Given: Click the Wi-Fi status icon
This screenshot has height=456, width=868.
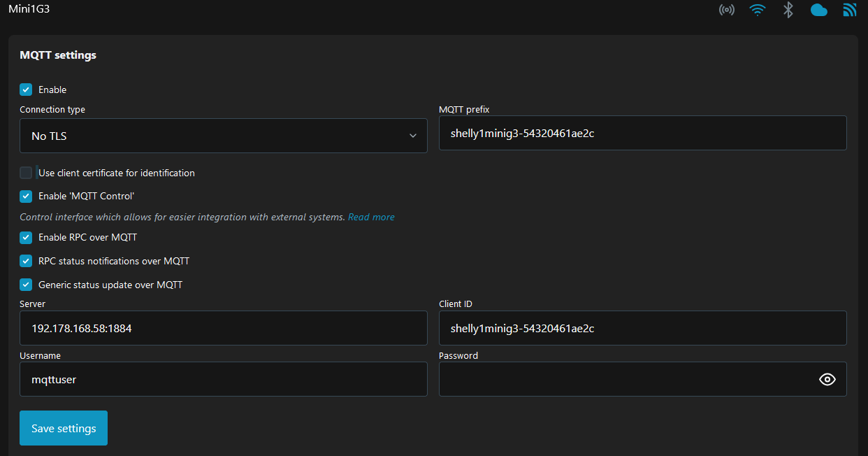Looking at the screenshot, I should (x=757, y=10).
